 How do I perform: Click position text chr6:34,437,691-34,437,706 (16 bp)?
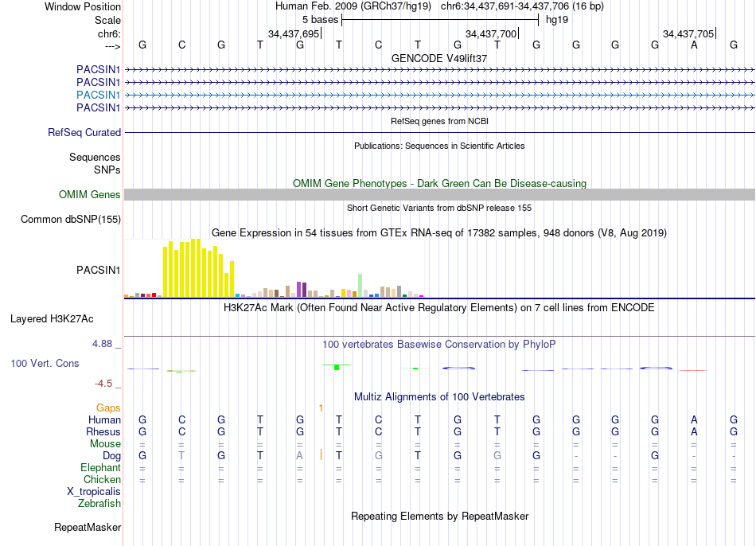click(522, 6)
